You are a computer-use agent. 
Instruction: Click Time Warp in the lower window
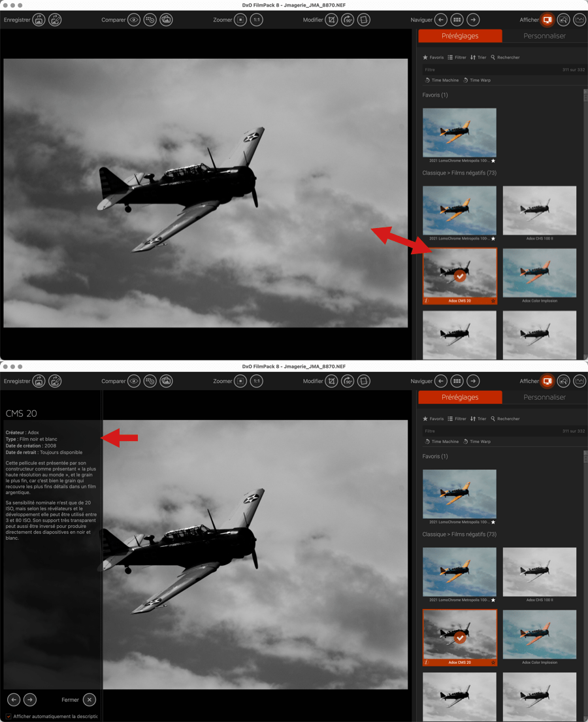tap(477, 442)
